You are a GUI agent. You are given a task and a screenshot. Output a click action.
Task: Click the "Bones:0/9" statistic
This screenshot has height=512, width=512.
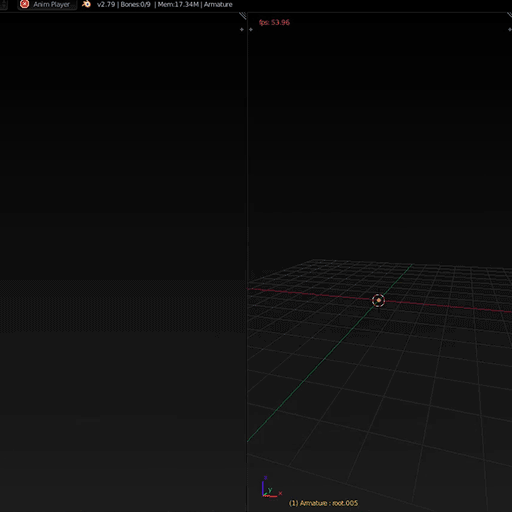pos(135,5)
